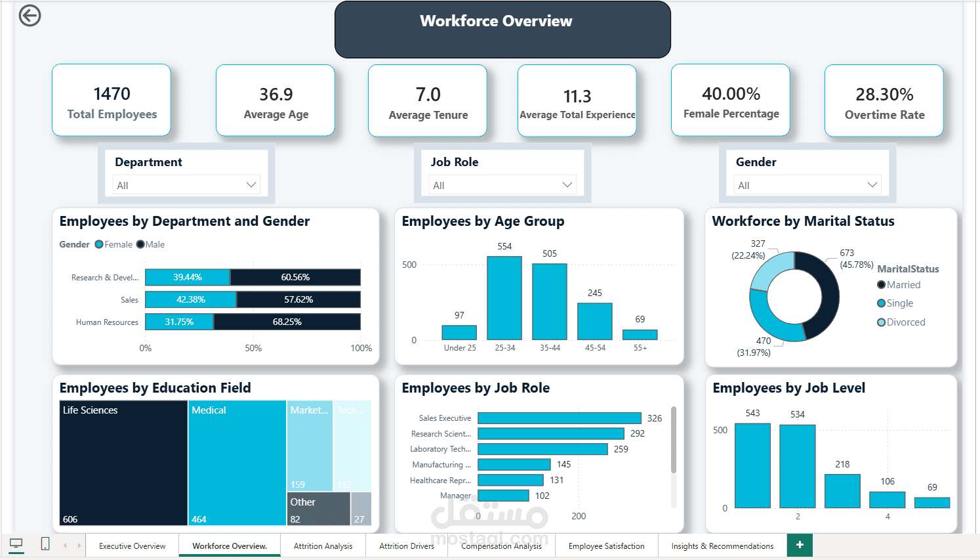Click Research female 39.44% segment
The width and height of the screenshot is (980, 560).
pos(188,277)
